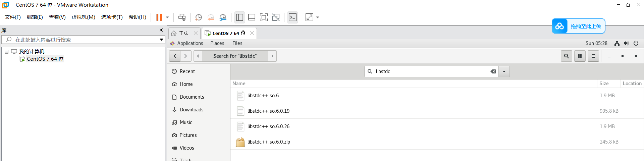Open Downloads in the sidebar
This screenshot has height=161, width=644.
[199, 110]
